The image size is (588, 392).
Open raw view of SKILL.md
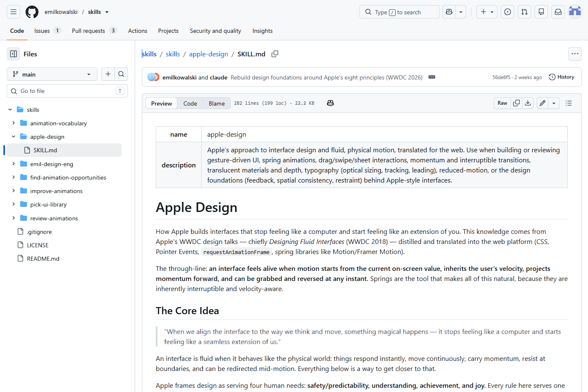pyautogui.click(x=502, y=103)
